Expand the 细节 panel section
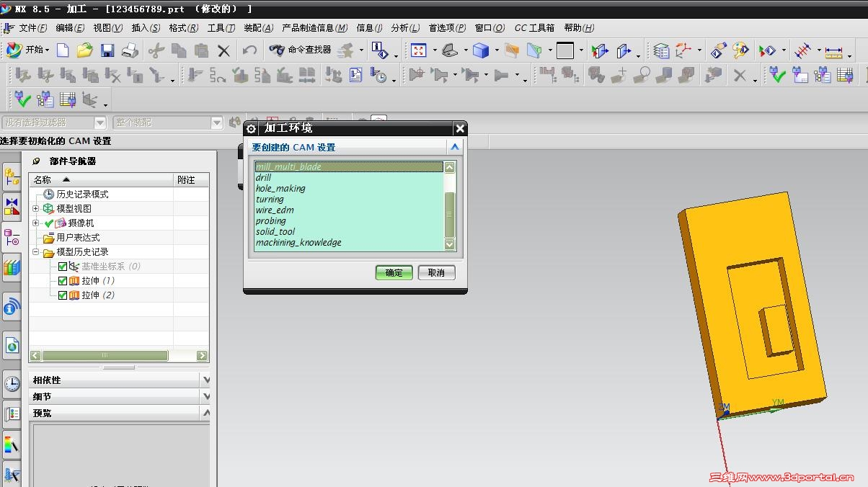The height and width of the screenshot is (487, 868). (x=206, y=396)
